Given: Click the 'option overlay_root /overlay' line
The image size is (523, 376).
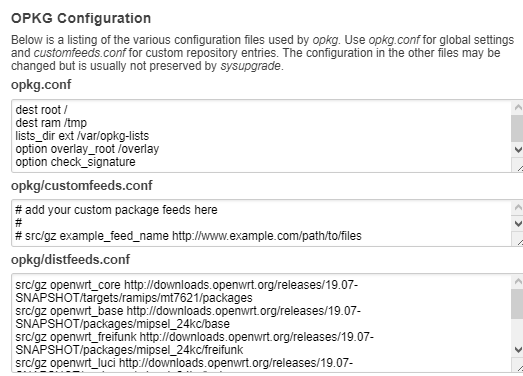Looking at the screenshot, I should [87, 149].
